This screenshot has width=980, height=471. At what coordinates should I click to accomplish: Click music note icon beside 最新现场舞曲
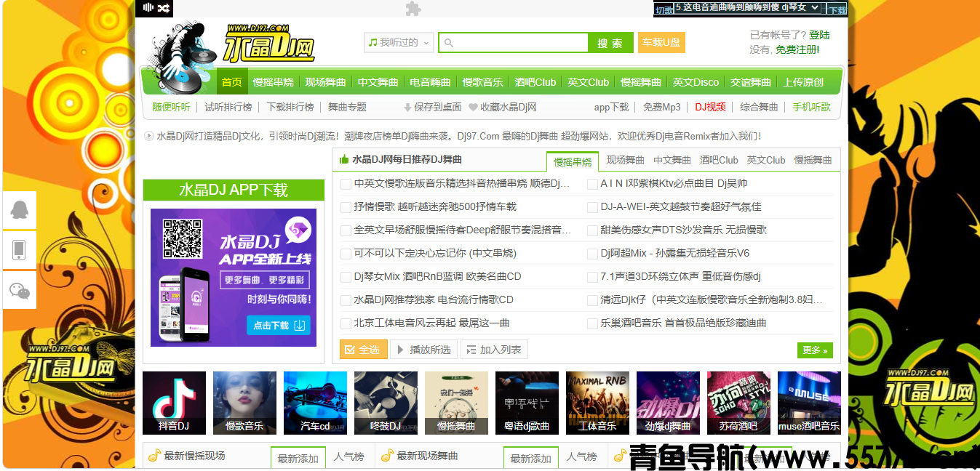(387, 456)
